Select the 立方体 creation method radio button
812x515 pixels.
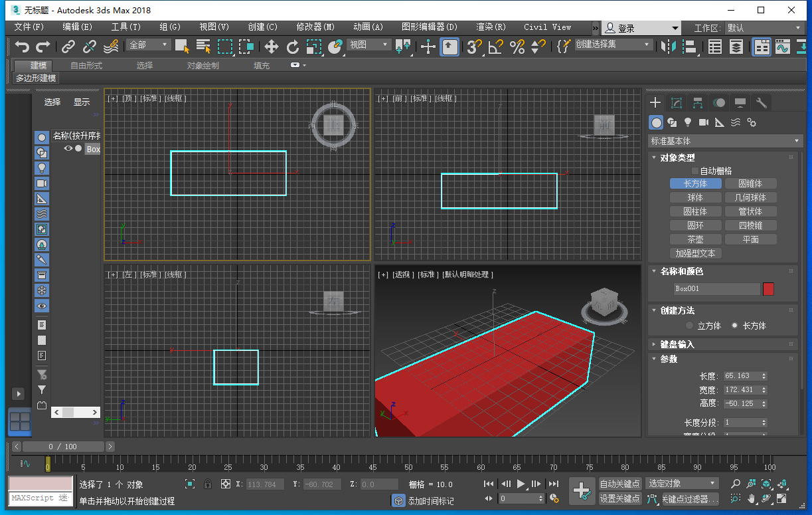(689, 326)
